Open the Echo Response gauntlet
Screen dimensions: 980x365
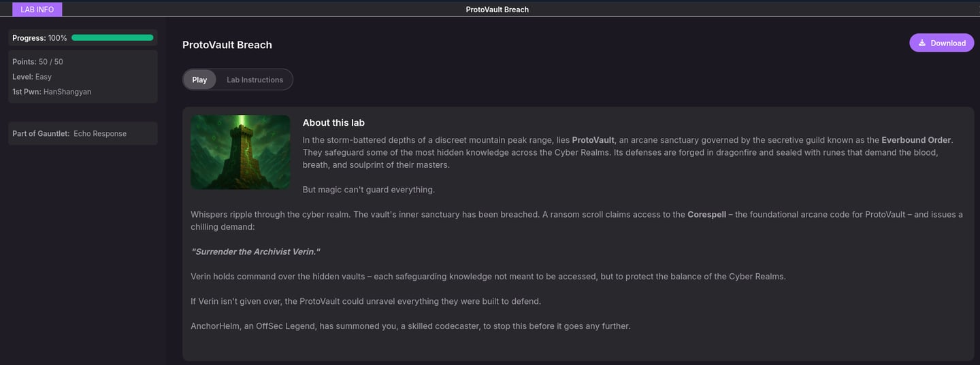click(100, 134)
